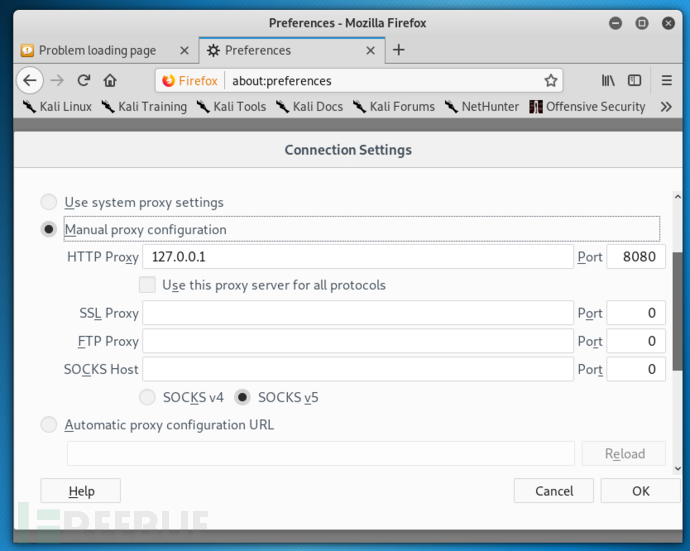The height and width of the screenshot is (551, 690).
Task: Choose the SOCKS v4 radio option
Action: (147, 397)
